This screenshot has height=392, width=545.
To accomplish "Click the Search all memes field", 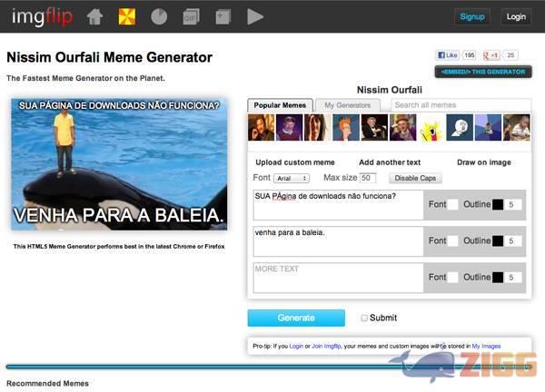I will (459, 105).
